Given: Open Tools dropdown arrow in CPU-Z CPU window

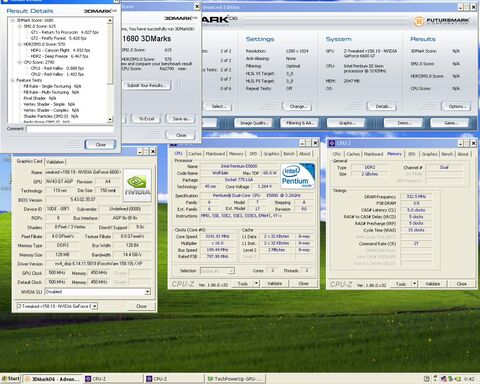Looking at the screenshot, I should 256,283.
